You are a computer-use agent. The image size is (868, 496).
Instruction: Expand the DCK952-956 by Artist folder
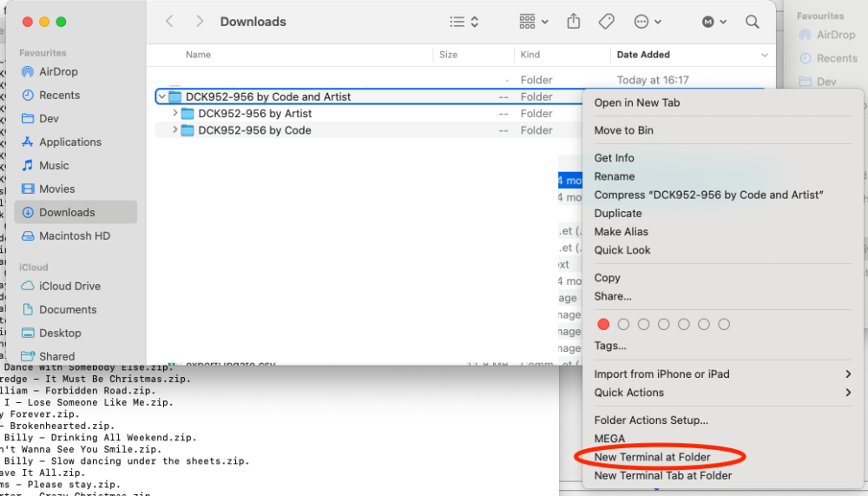(175, 114)
